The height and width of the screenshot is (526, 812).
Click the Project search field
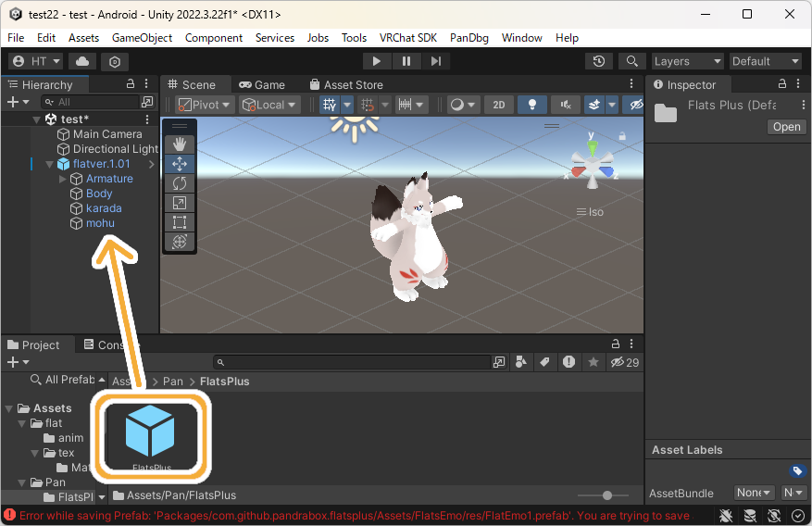[x=352, y=362]
